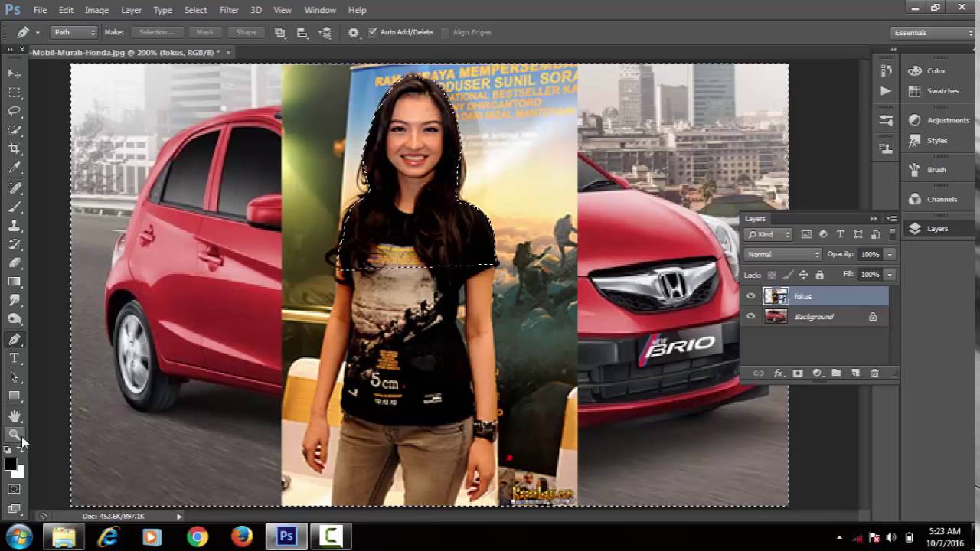Click the fokus layer thumbnail
Image resolution: width=980 pixels, height=551 pixels.
[776, 296]
